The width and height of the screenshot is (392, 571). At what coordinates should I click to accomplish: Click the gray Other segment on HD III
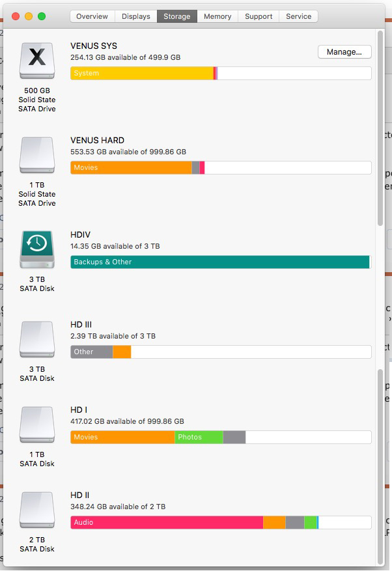pos(92,352)
